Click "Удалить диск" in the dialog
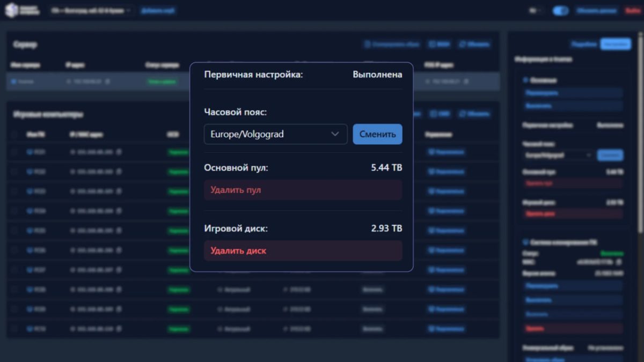Image resolution: width=644 pixels, height=362 pixels. click(x=303, y=250)
